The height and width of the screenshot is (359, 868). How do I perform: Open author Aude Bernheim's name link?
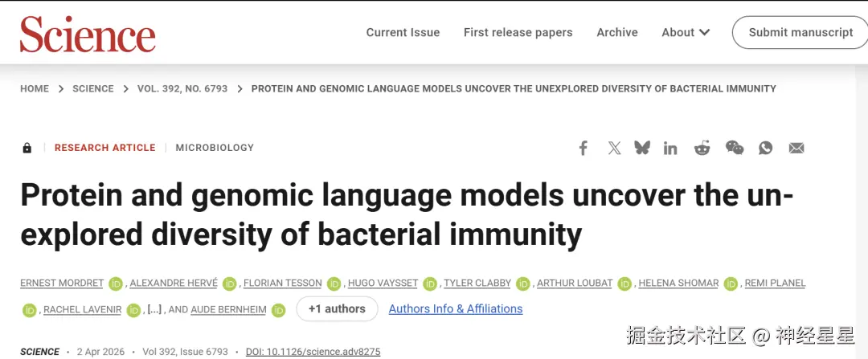coord(228,310)
